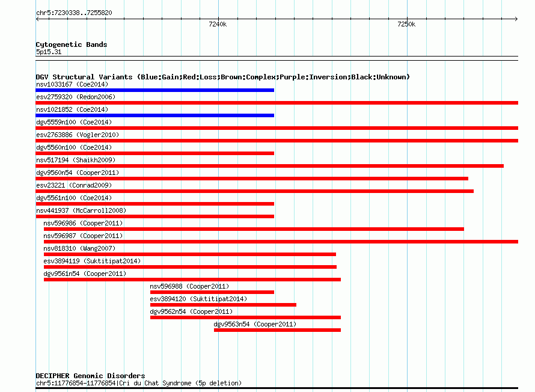Click the red bar under dgv9561n54
535x392 pixels.
[x=192, y=280]
